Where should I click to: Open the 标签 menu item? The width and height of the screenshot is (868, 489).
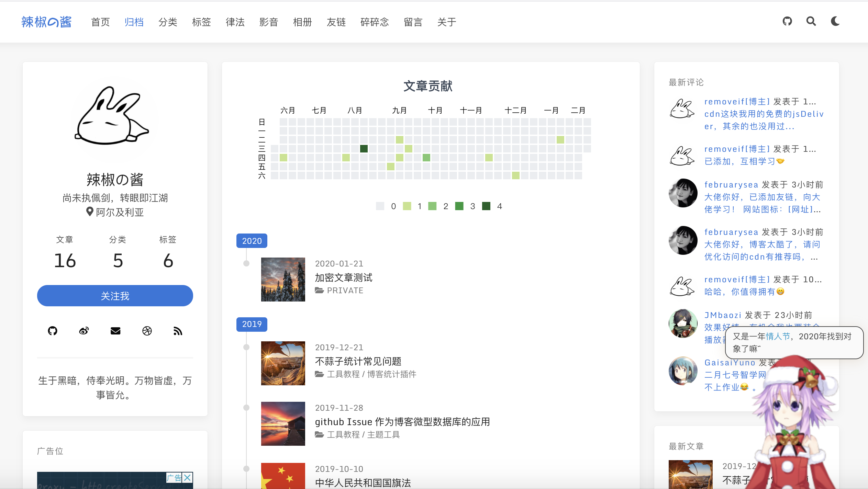[201, 22]
